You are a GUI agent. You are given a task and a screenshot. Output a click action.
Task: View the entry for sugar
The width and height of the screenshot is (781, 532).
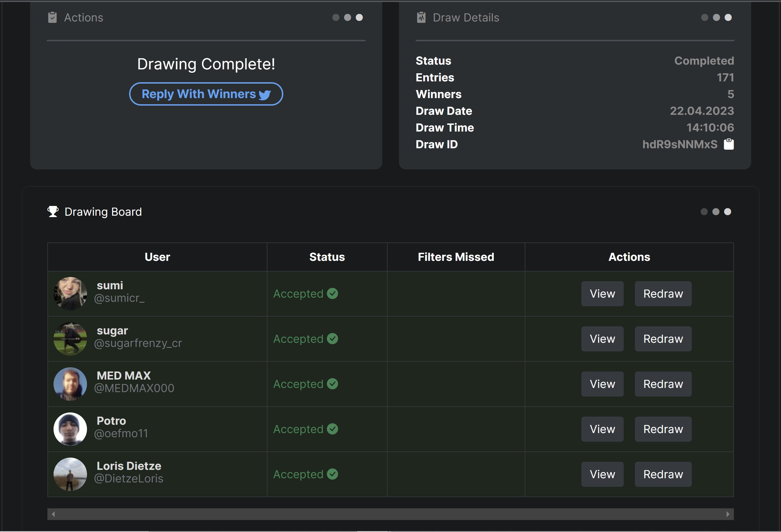[602, 339]
